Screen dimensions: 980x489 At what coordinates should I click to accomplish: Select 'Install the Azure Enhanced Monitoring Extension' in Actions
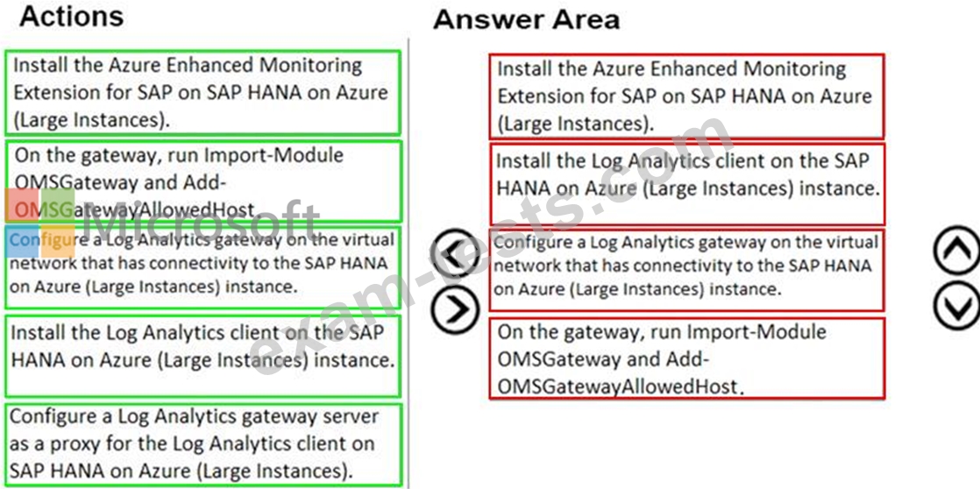coord(202,92)
